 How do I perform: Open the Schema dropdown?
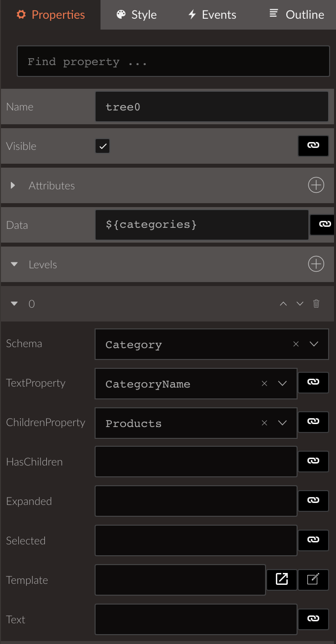314,344
